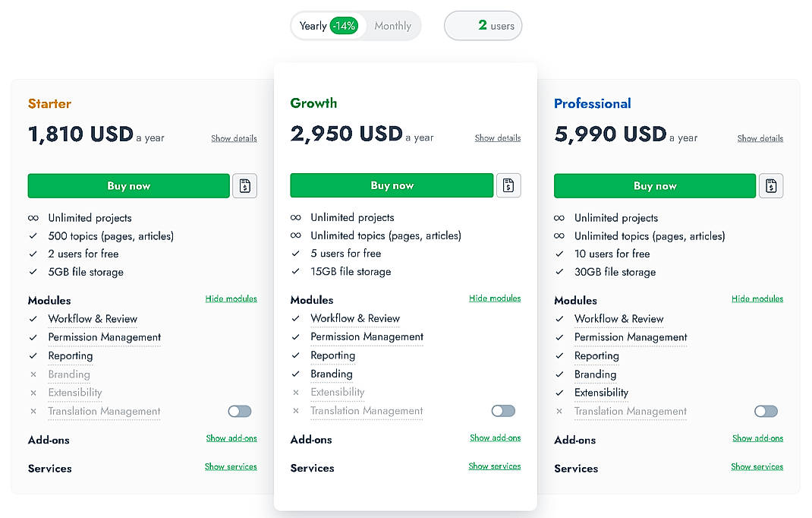The width and height of the screenshot is (812, 518).
Task: Switch to Monthly billing
Action: 392,25
